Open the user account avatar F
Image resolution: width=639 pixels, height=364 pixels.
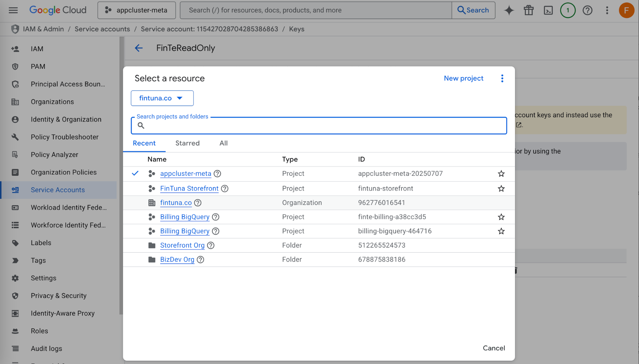click(x=626, y=10)
